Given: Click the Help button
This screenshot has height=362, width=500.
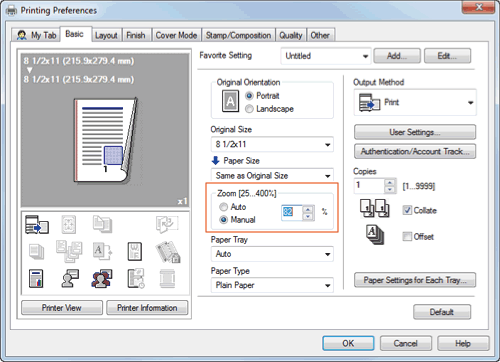Looking at the screenshot, I should 463,343.
